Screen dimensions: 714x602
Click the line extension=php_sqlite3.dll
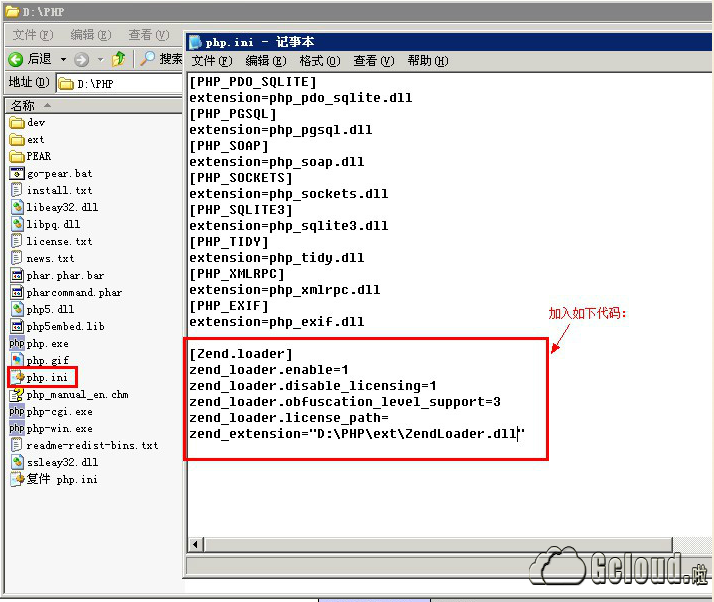[x=289, y=226]
